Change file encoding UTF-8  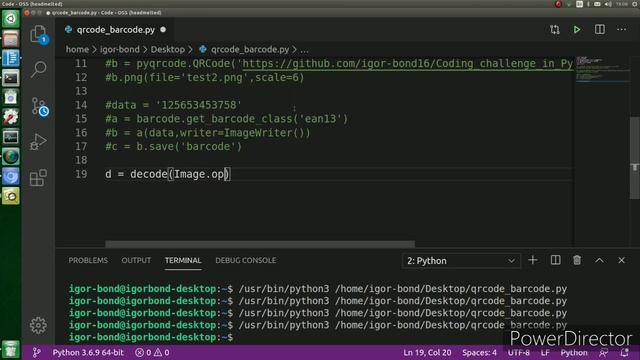coord(519,353)
